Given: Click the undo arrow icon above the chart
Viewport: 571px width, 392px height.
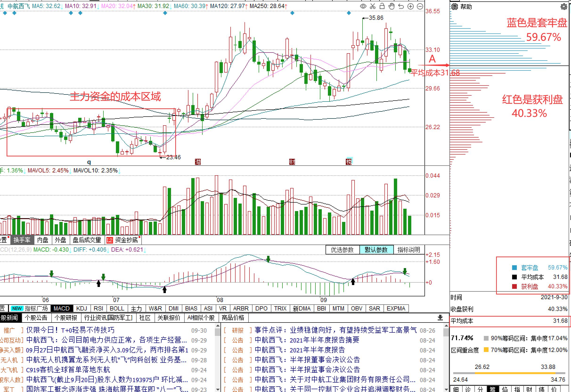Looking at the screenshot, I should (401, 7).
